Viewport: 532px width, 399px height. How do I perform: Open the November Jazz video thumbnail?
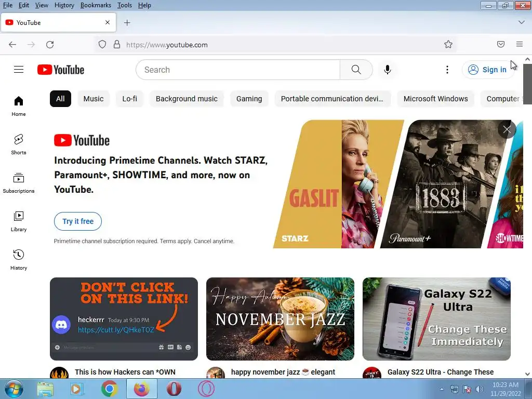[x=280, y=319]
